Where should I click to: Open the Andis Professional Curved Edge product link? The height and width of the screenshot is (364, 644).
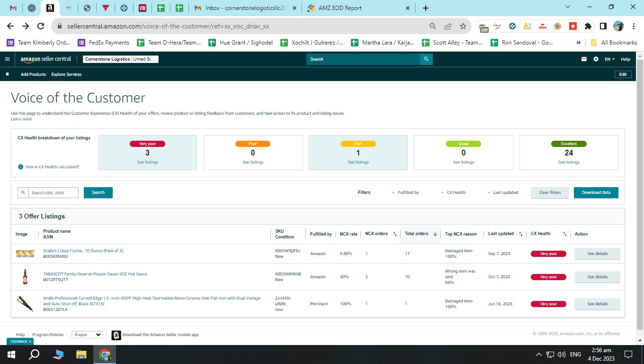point(152,301)
